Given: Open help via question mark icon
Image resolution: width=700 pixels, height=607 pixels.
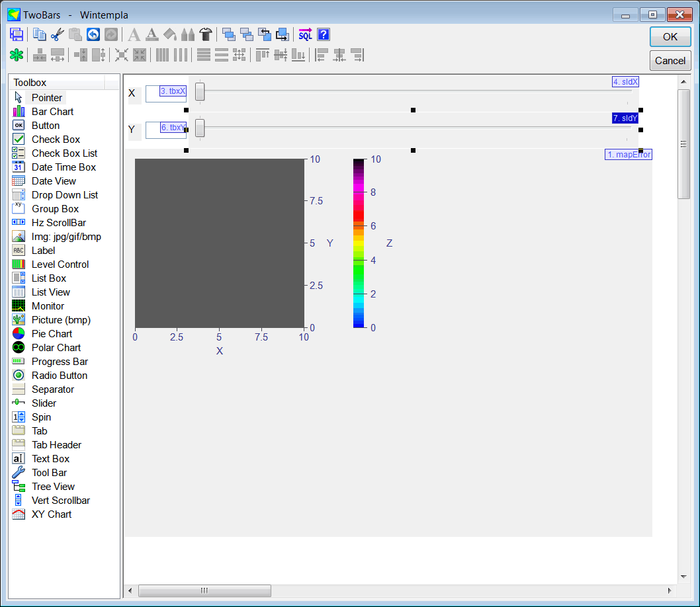Looking at the screenshot, I should click(324, 34).
